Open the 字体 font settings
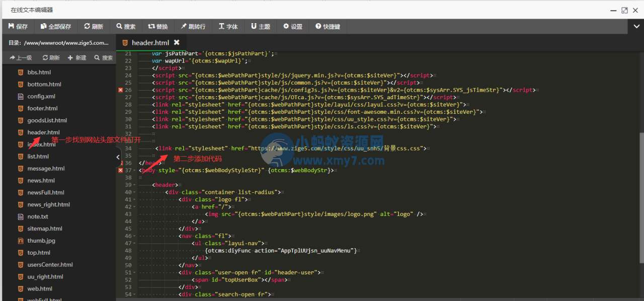The width and height of the screenshot is (644, 301). tap(228, 27)
